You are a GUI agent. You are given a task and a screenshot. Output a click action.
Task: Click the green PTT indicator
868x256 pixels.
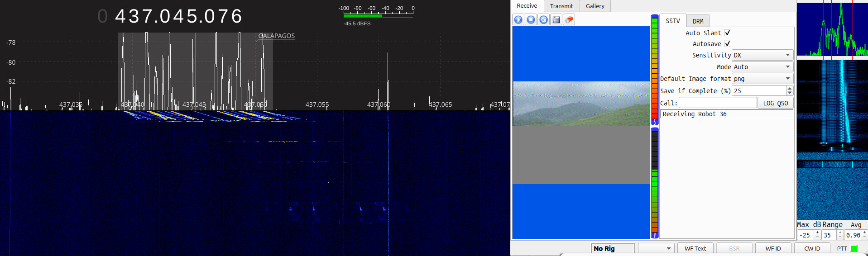(854, 248)
